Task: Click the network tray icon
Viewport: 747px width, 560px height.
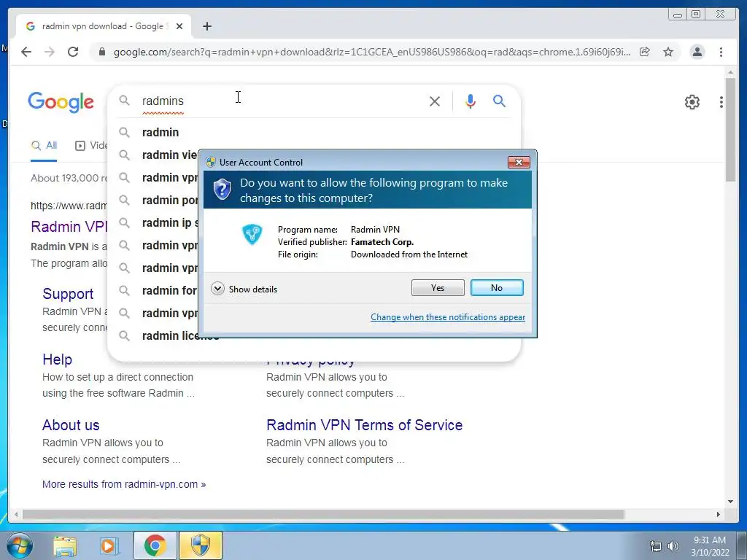Action: (x=656, y=546)
